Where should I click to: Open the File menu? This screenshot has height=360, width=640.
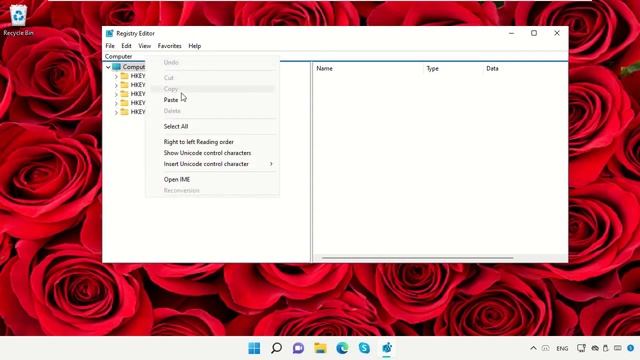coord(110,46)
